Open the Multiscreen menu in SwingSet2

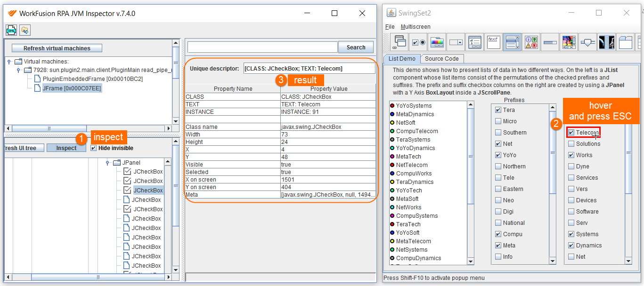pyautogui.click(x=416, y=27)
